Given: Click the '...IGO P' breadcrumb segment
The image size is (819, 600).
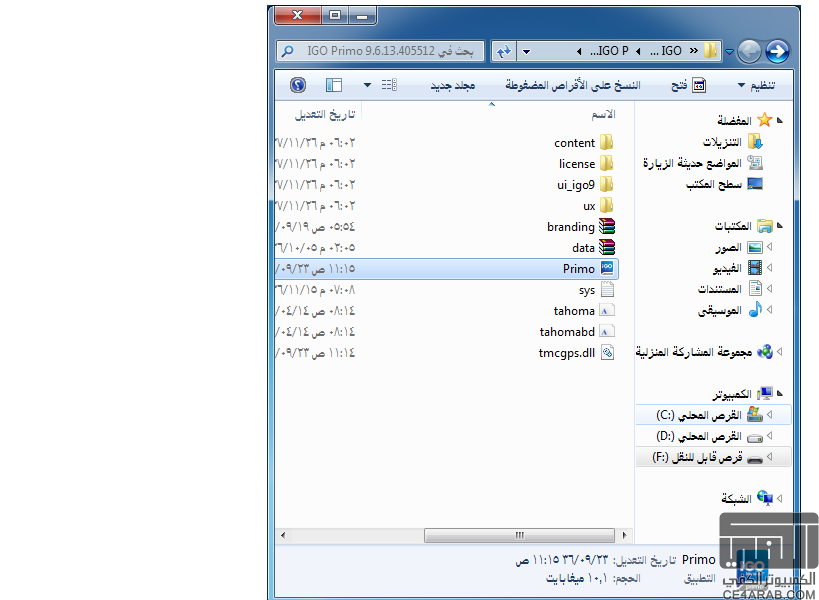Looking at the screenshot, I should click(x=609, y=51).
